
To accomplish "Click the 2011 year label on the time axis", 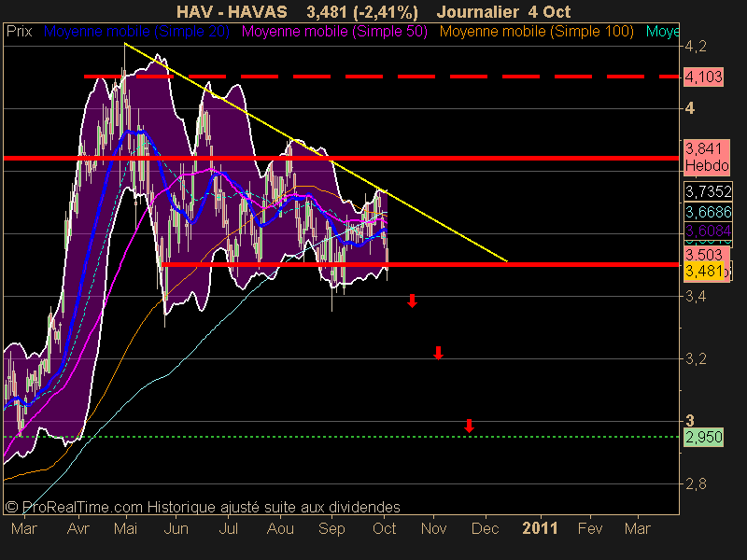I will [x=540, y=528].
